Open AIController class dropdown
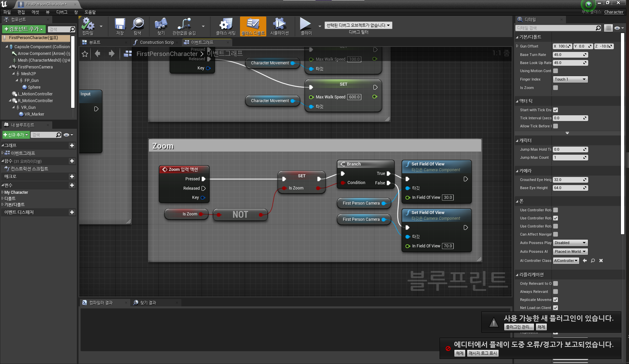The height and width of the screenshot is (364, 629). tap(566, 261)
